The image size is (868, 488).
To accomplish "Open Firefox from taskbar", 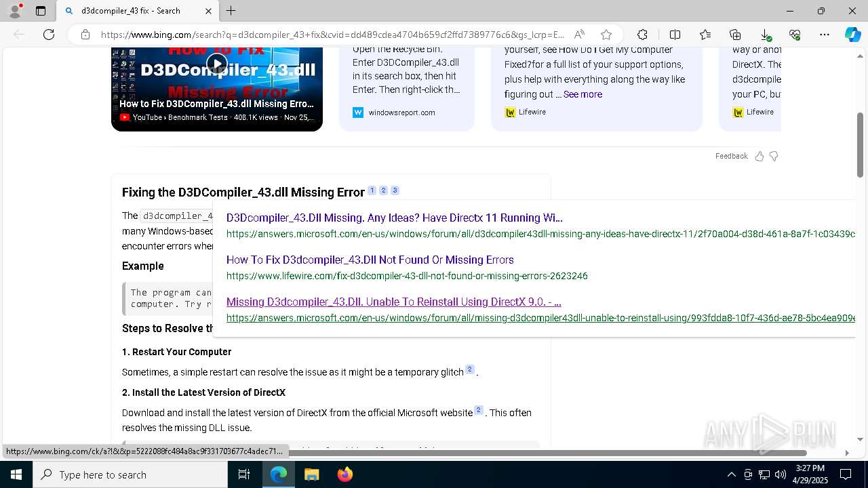I will [344, 474].
